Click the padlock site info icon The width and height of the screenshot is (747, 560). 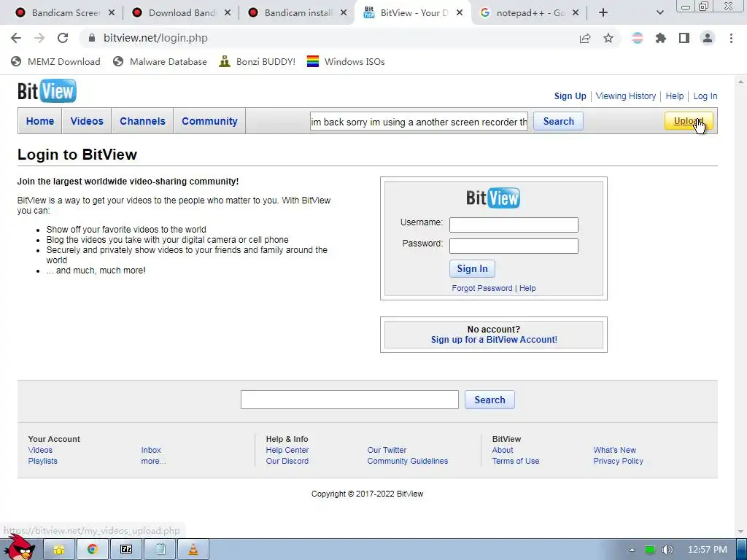pyautogui.click(x=91, y=38)
